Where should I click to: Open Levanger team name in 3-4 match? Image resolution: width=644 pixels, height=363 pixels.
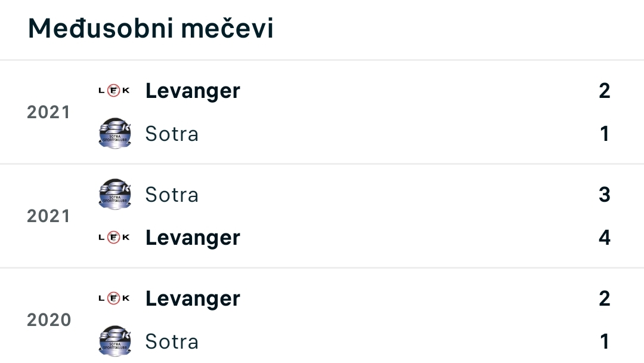[193, 238]
